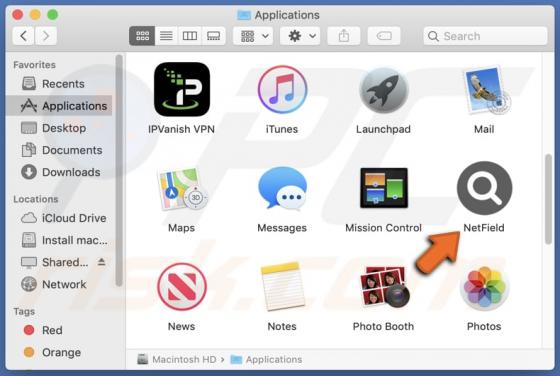Click into the Search field
This screenshot has width=560, height=376.
point(485,36)
